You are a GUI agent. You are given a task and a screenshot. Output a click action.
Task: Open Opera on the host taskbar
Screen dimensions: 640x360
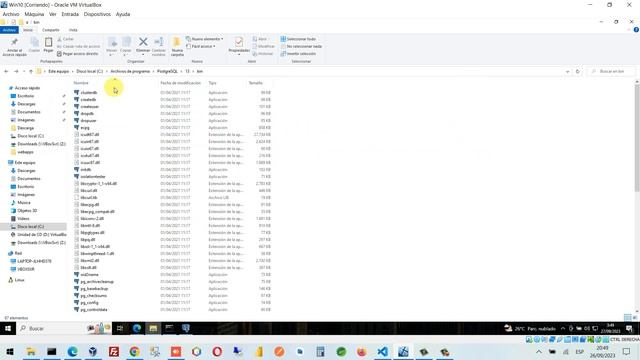tap(217, 351)
